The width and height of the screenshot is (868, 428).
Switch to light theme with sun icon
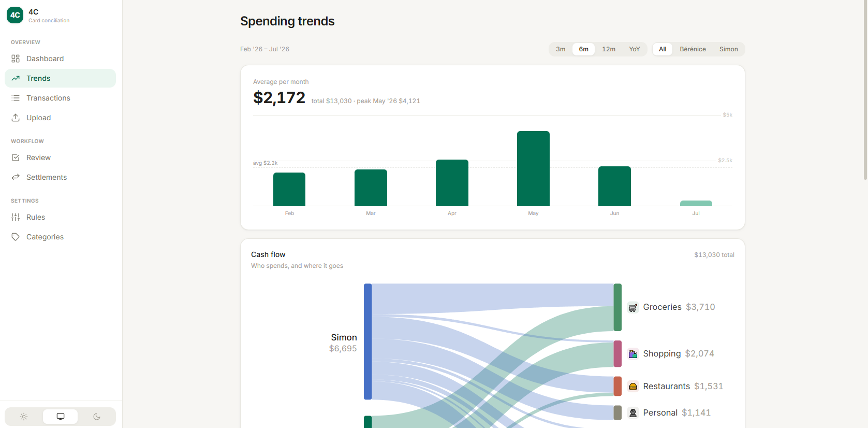(24, 417)
